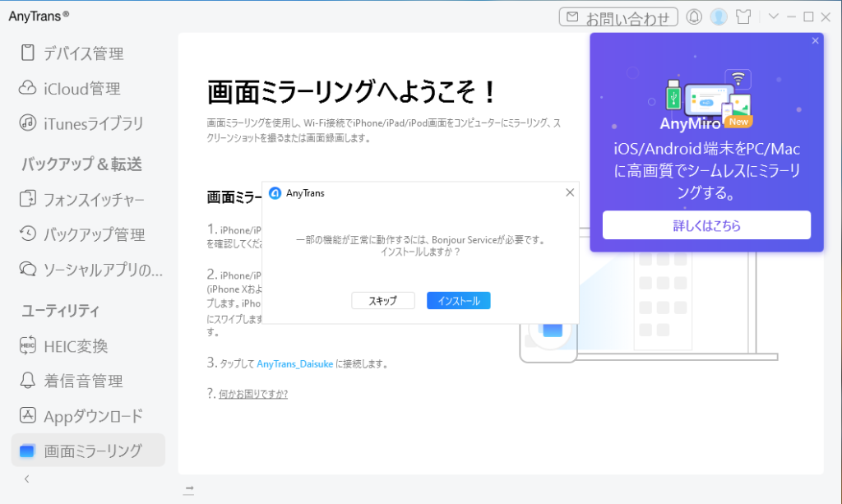
Task: Open ソーシャルアプリの... label in sidebar
Action: pyautogui.click(x=103, y=270)
